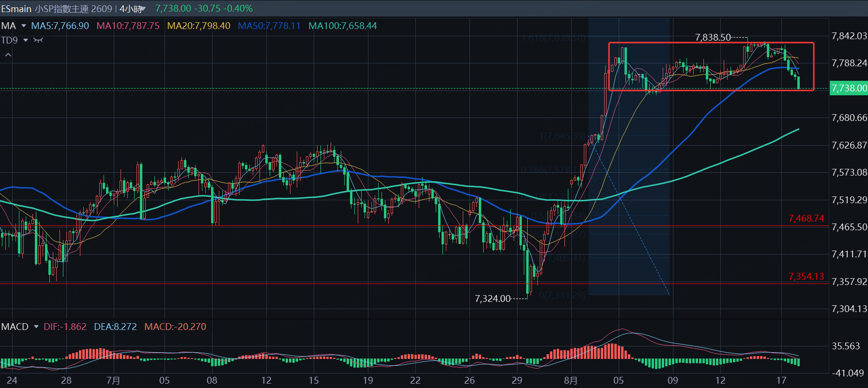Click the green 7,738.00 price axis tag
Image resolution: width=868 pixels, height=388 pixels.
pyautogui.click(x=849, y=89)
